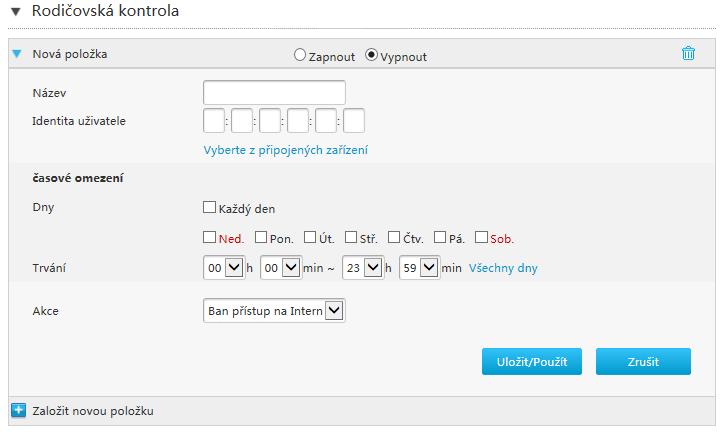The width and height of the screenshot is (724, 435).
Task: Open the end minute dropdown showing 59
Action: 419,268
